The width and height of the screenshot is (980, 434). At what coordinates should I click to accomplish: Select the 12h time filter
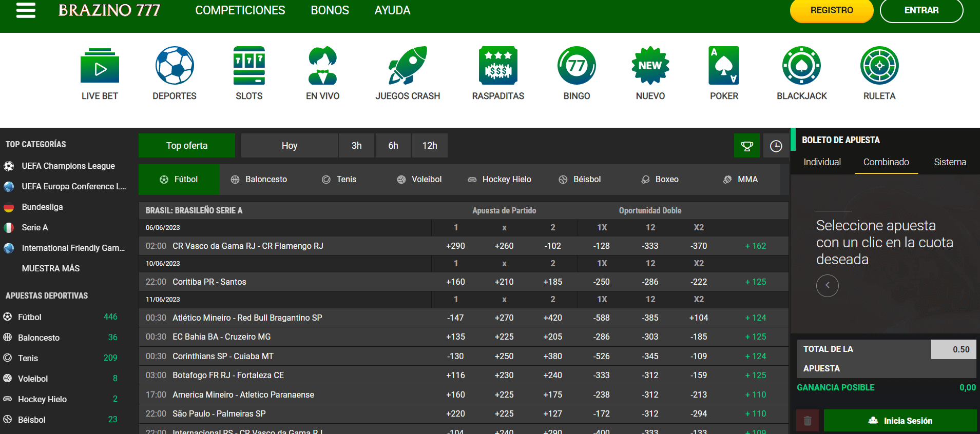(x=430, y=146)
